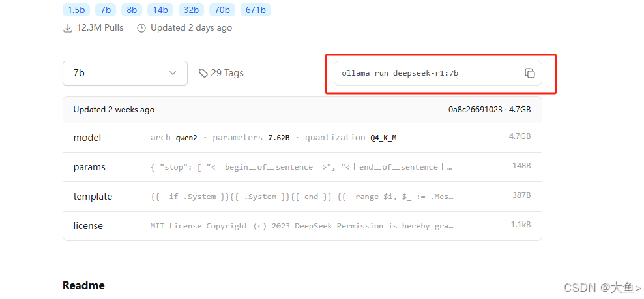This screenshot has width=644, height=299.
Task: Click the Updated 2 weeks ago text
Action: click(x=114, y=110)
